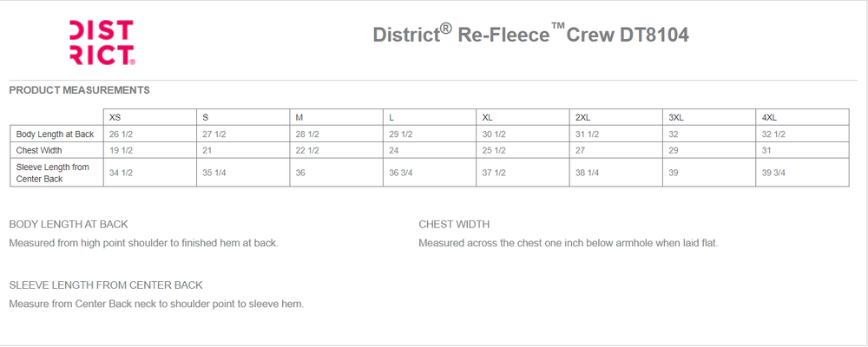Viewport: 868px width, 347px height.
Task: Select the 4XL column header
Action: [769, 117]
